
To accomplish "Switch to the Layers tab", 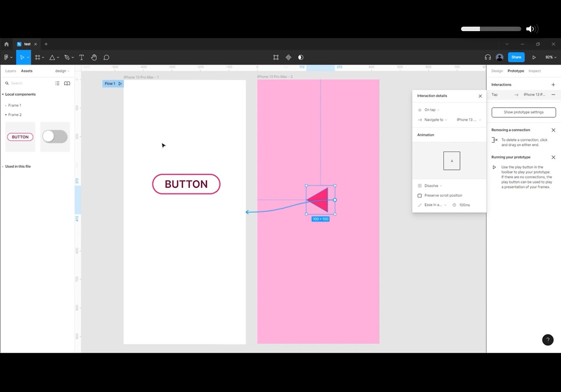I will tap(11, 71).
